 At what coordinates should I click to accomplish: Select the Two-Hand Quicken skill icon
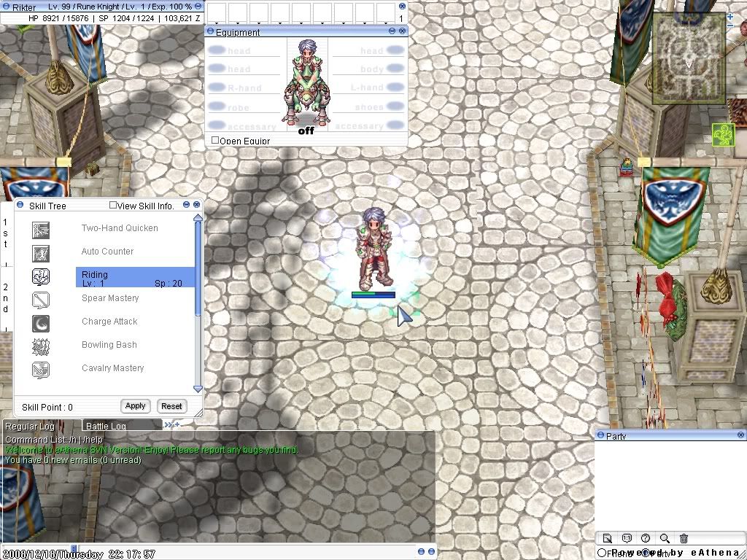[x=41, y=230]
